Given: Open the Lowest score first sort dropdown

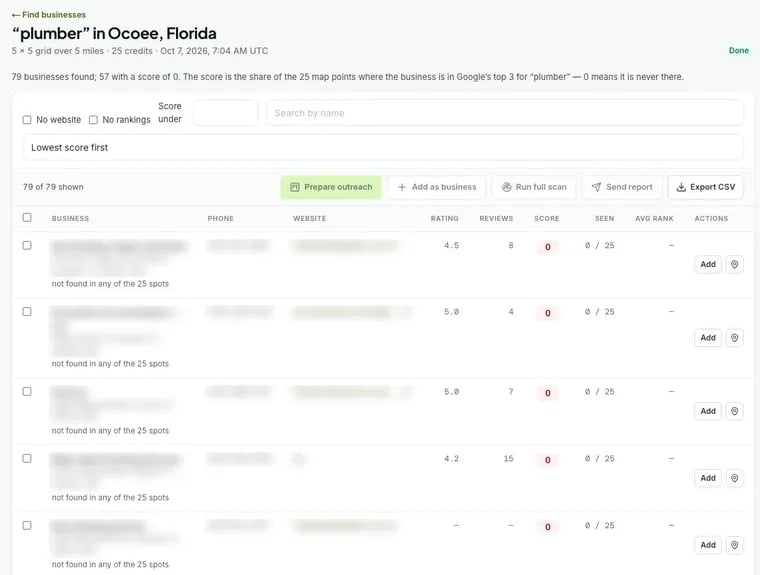Looking at the screenshot, I should pos(383,147).
